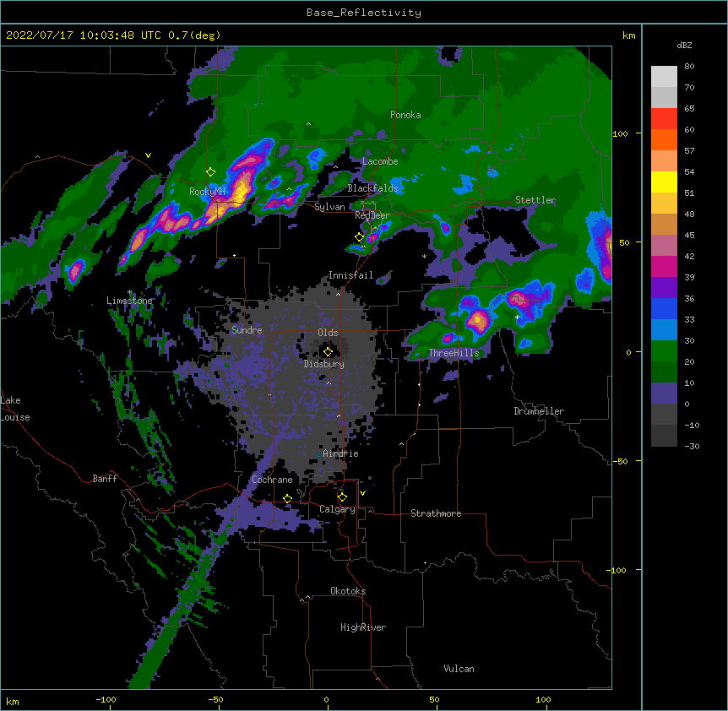Click the yellow V marker northwest of RockyMH
Screen dimensions: 728x711
148,155
